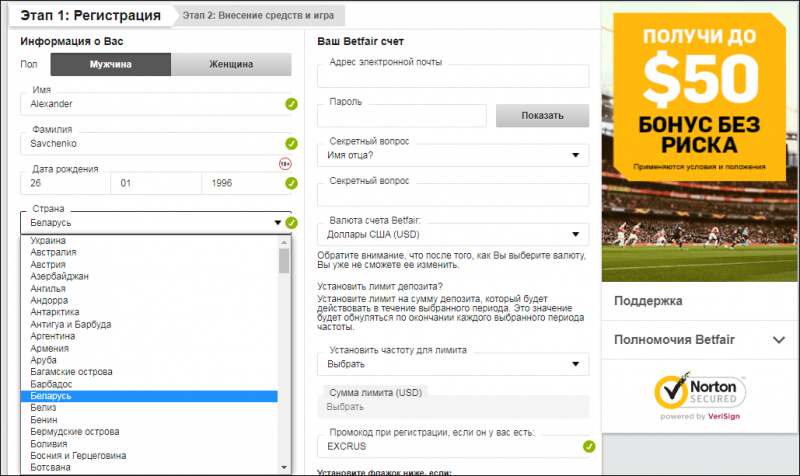The height and width of the screenshot is (476, 800).
Task: Select highlighted Беларусь in the country list
Action: 149,396
